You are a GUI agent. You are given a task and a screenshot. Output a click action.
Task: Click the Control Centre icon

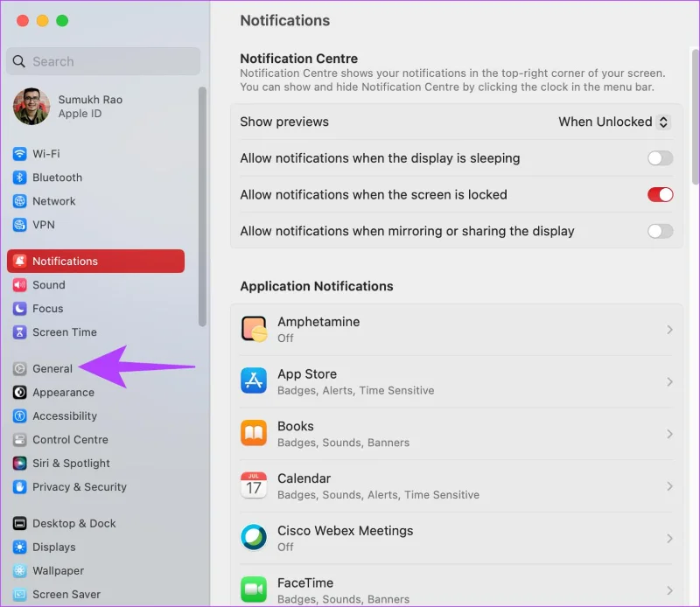click(19, 440)
